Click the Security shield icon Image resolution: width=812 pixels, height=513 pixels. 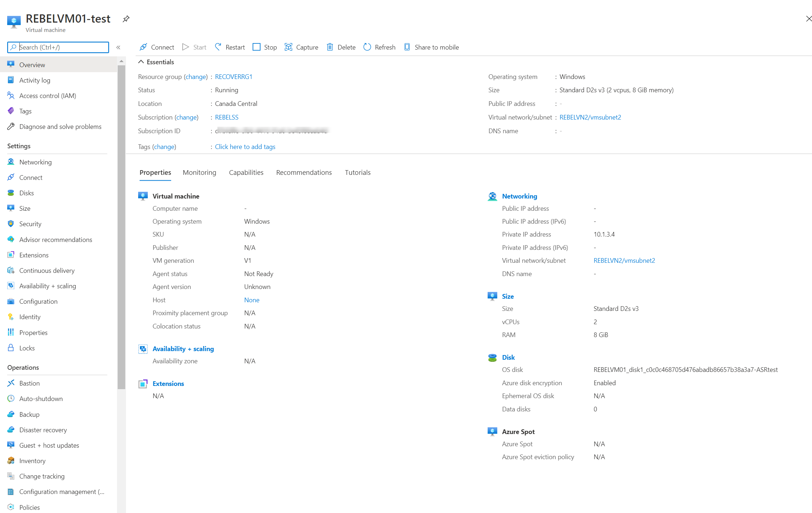11,224
